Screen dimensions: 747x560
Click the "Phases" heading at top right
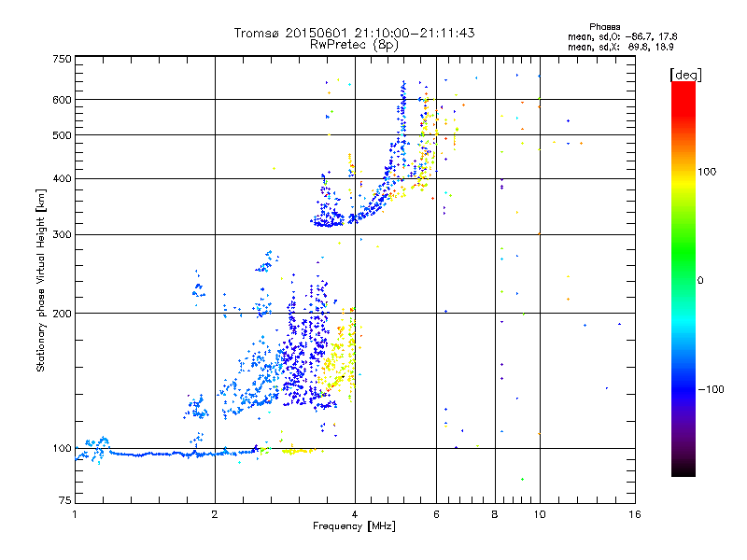tap(604, 27)
